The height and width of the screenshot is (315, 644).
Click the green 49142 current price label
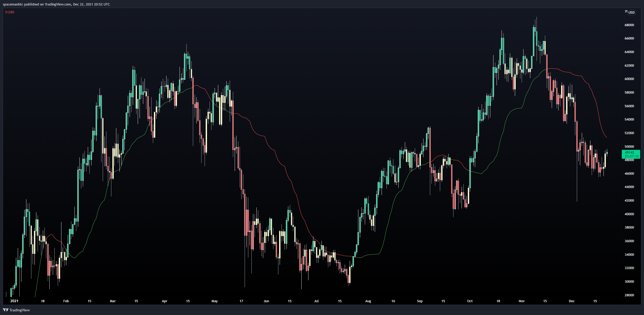click(630, 153)
